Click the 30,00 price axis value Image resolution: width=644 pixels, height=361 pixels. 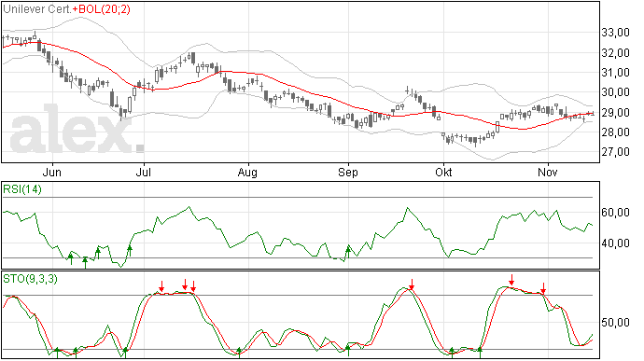coord(616,92)
